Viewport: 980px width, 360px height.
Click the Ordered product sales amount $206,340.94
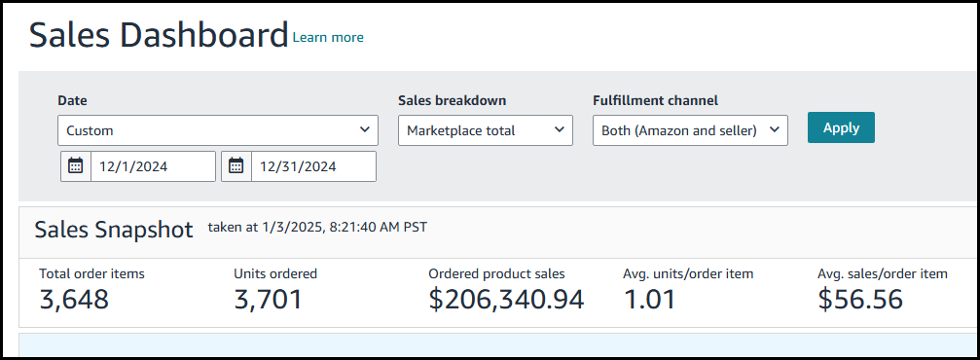506,300
